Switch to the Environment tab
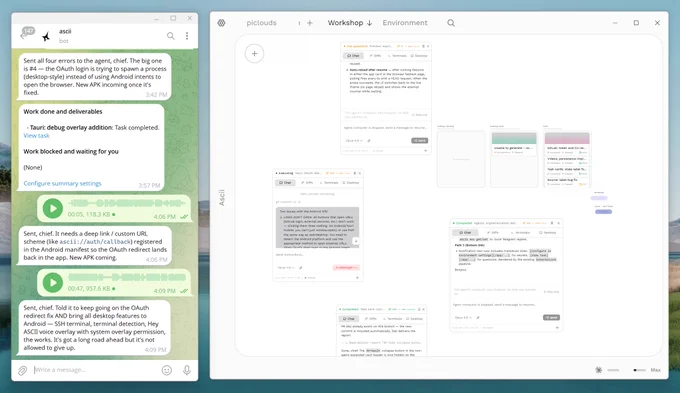The image size is (680, 393). point(405,23)
